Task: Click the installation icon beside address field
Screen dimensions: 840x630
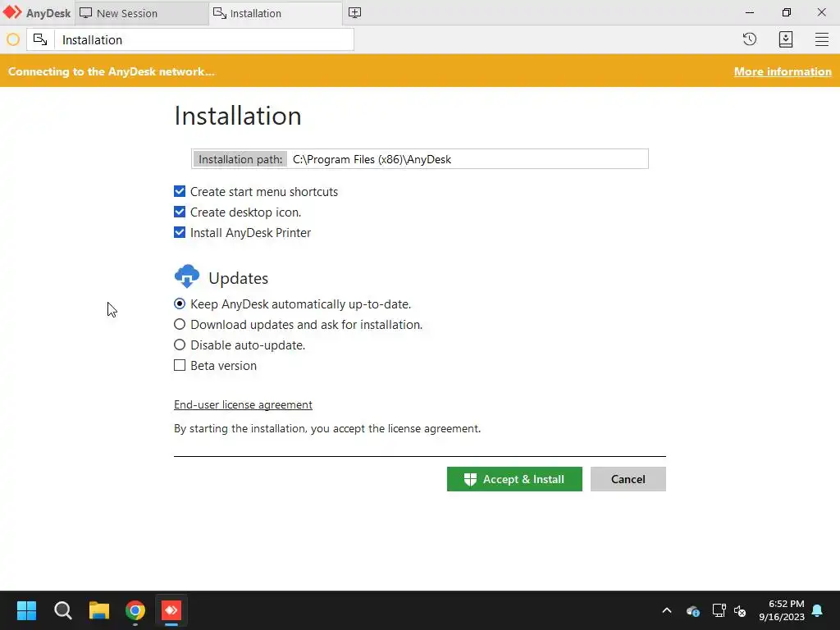Action: pos(40,39)
